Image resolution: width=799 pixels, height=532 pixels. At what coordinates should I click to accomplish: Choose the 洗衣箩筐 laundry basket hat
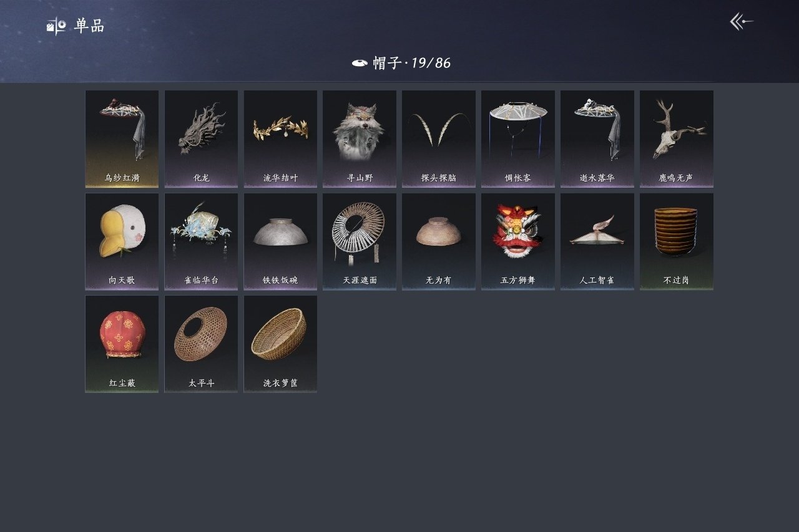pyautogui.click(x=280, y=344)
